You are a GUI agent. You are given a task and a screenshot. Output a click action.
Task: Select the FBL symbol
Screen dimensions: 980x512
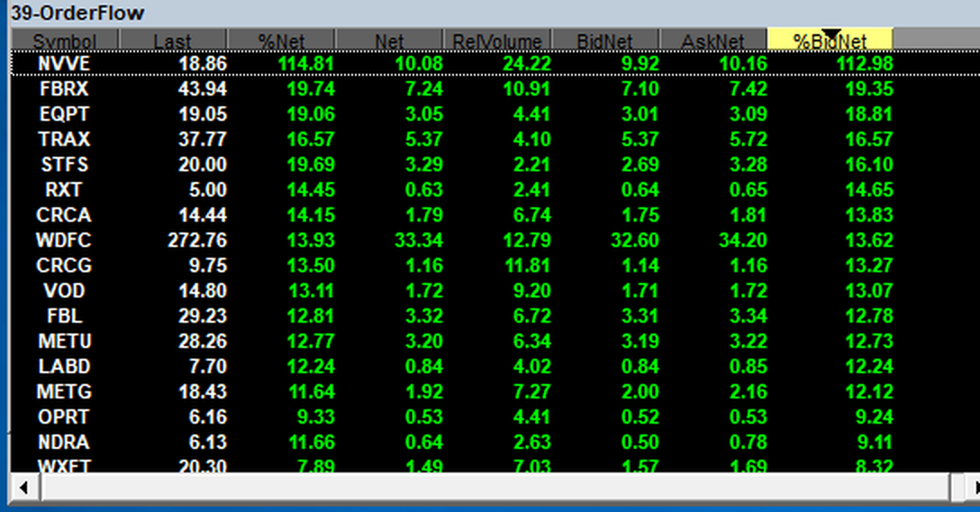pos(64,315)
